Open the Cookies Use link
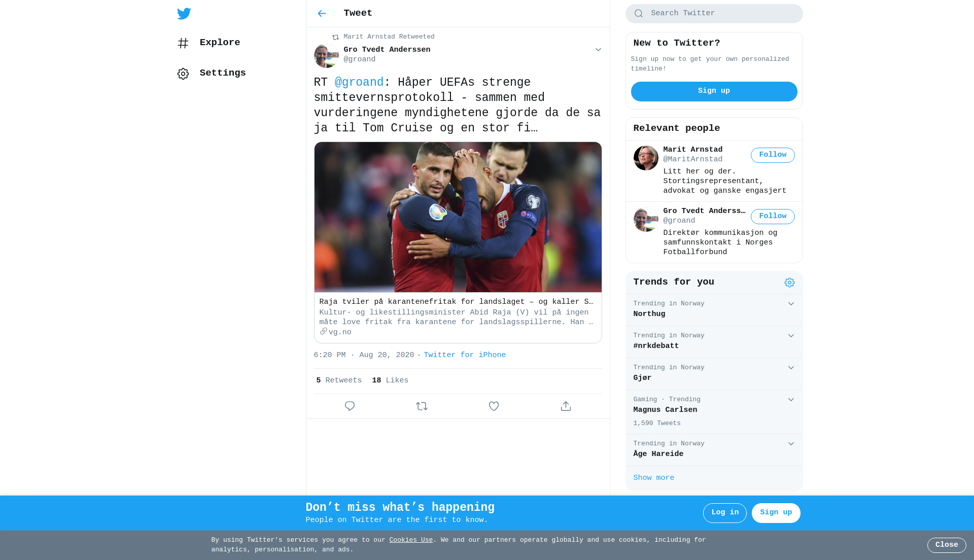 click(x=411, y=540)
